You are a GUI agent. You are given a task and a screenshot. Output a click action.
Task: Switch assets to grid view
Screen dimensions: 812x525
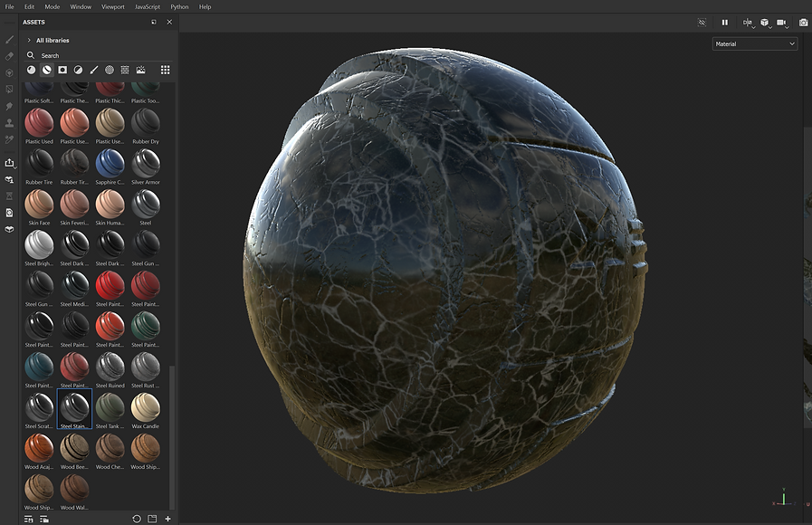coord(165,70)
